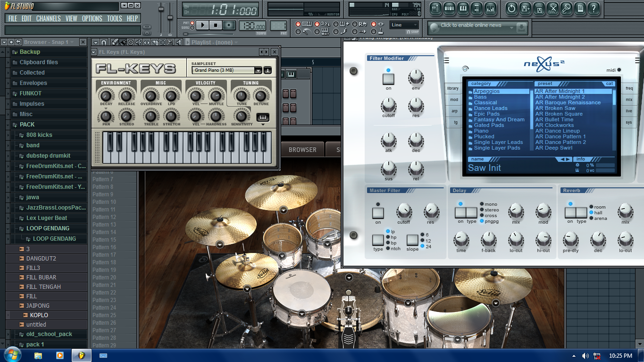Click the Windows Start orb
This screenshot has width=644, height=362.
click(x=12, y=355)
